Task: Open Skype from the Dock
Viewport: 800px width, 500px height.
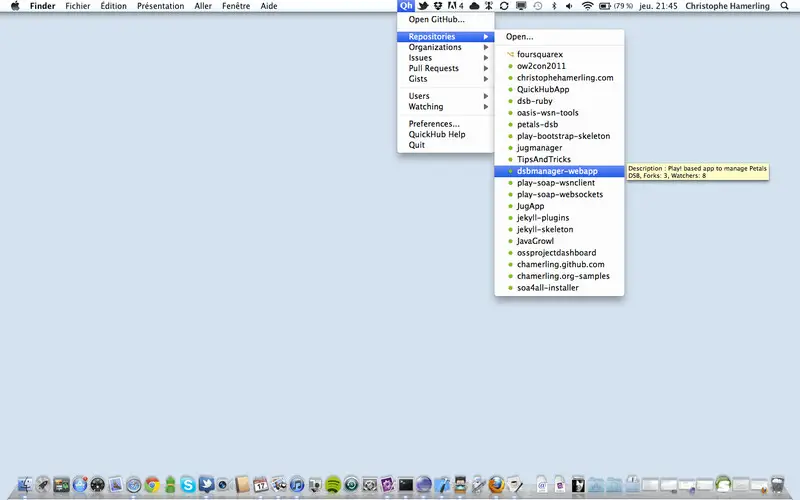Action: (188, 485)
